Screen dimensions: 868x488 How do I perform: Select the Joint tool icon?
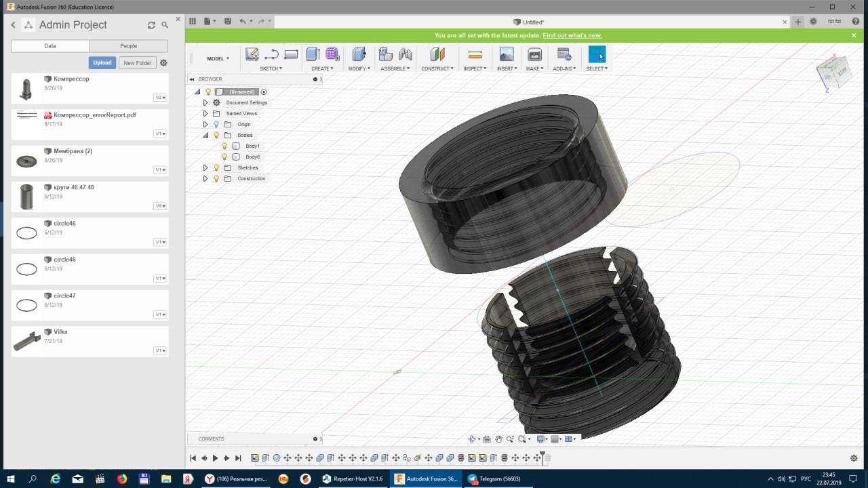[x=406, y=54]
